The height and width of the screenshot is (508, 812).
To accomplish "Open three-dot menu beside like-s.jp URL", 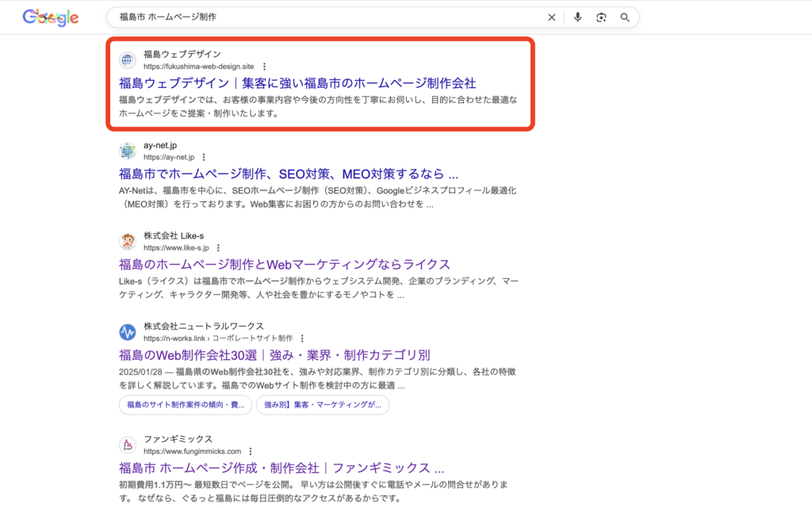I will point(218,248).
